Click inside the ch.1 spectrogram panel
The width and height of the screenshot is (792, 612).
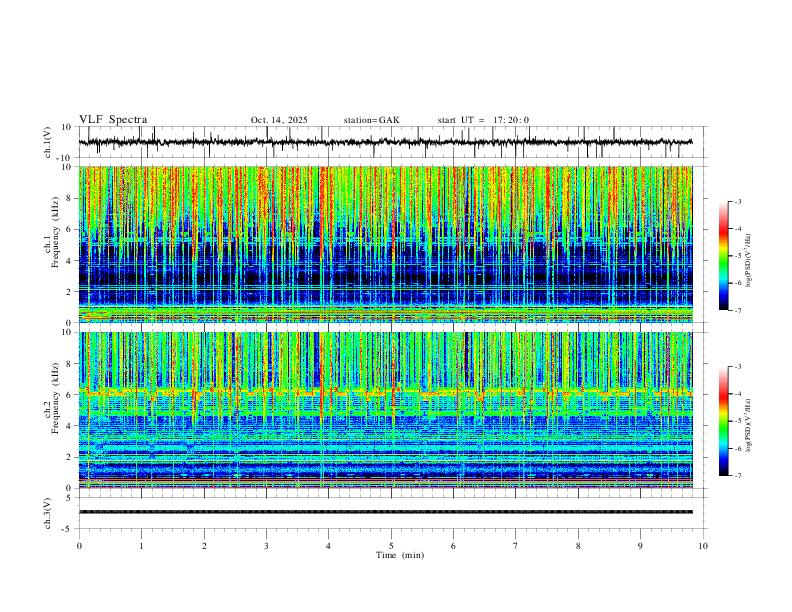point(385,244)
